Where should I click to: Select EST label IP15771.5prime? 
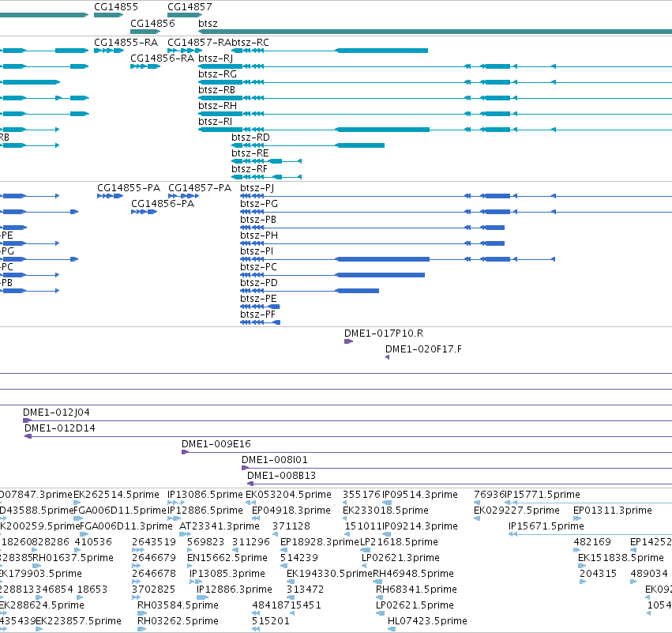tap(542, 495)
